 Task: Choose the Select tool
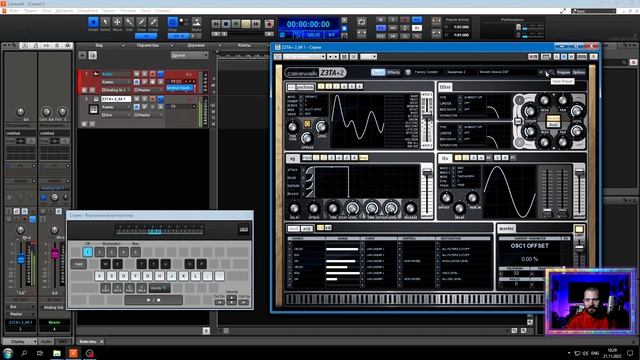[105, 22]
